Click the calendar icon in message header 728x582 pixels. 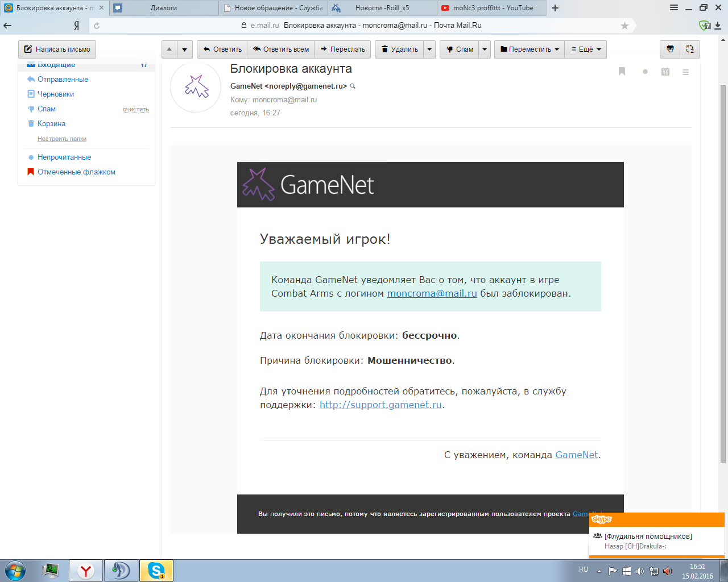click(665, 72)
